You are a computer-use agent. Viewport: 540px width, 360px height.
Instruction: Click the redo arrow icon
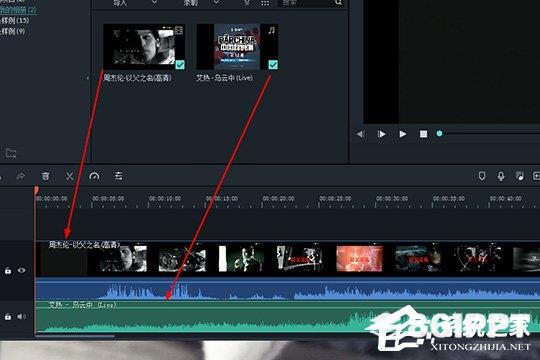tap(21, 176)
